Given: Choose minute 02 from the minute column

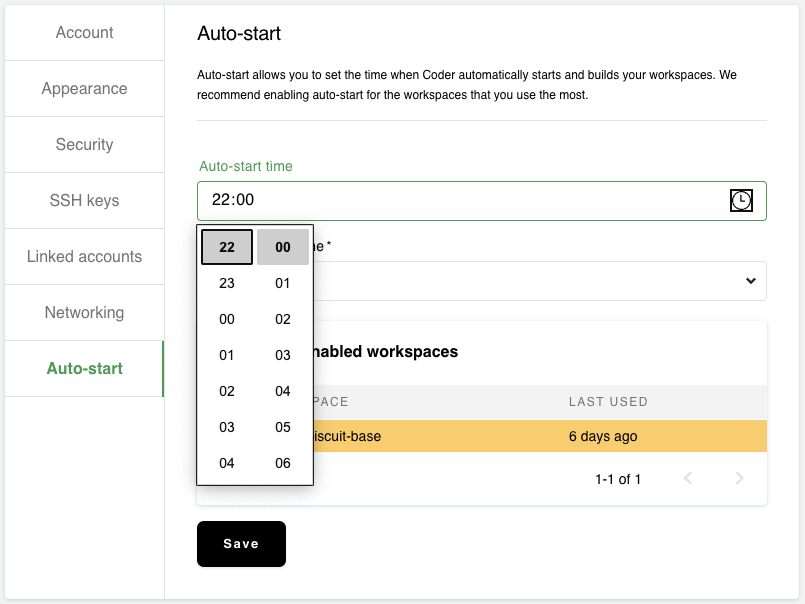Looking at the screenshot, I should click(282, 319).
